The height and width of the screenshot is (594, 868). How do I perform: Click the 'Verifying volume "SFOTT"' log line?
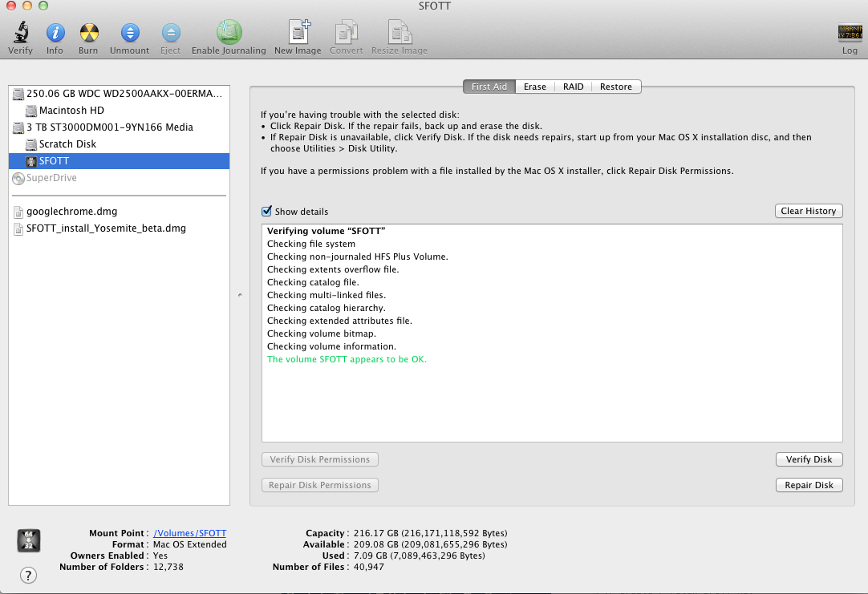(x=326, y=231)
